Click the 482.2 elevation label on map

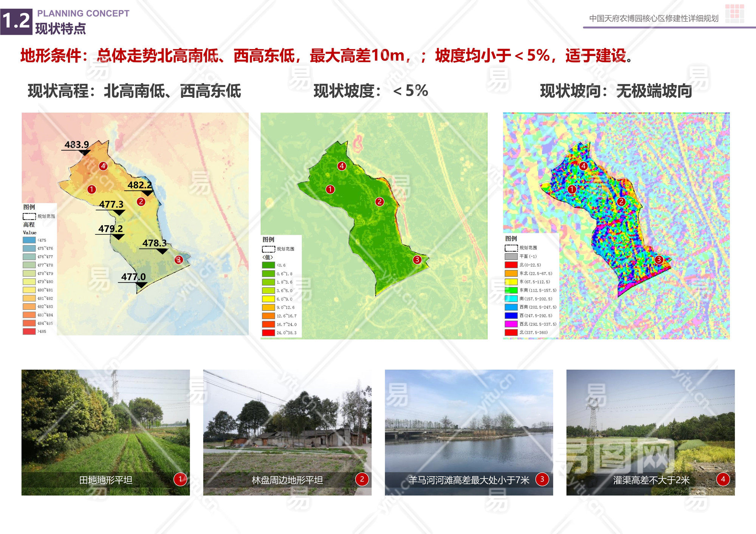139,185
